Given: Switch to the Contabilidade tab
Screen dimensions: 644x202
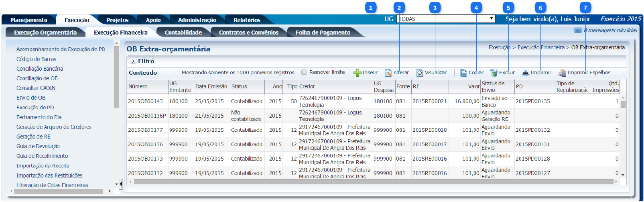Looking at the screenshot, I should point(183,33).
